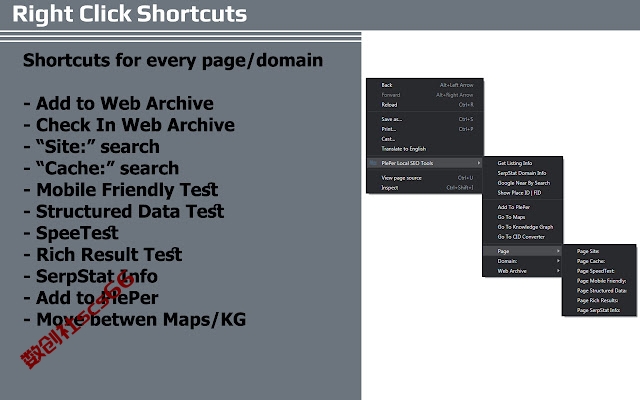The height and width of the screenshot is (400, 640).
Task: Click the 'Right Click Shortcuts' title
Action: (129, 14)
